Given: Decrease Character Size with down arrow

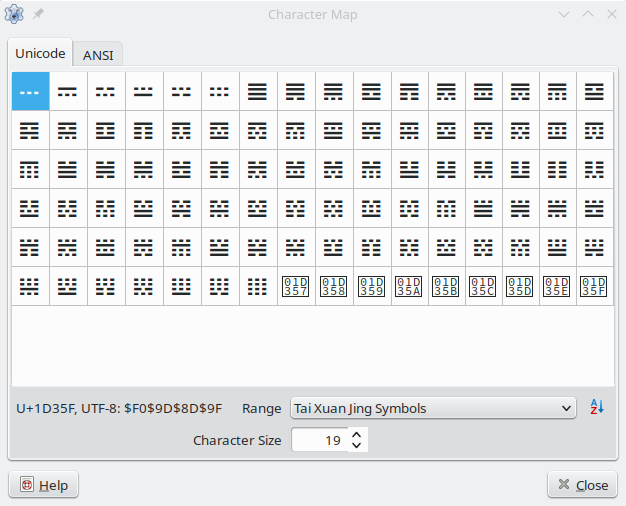Looking at the screenshot, I should coord(357,445).
